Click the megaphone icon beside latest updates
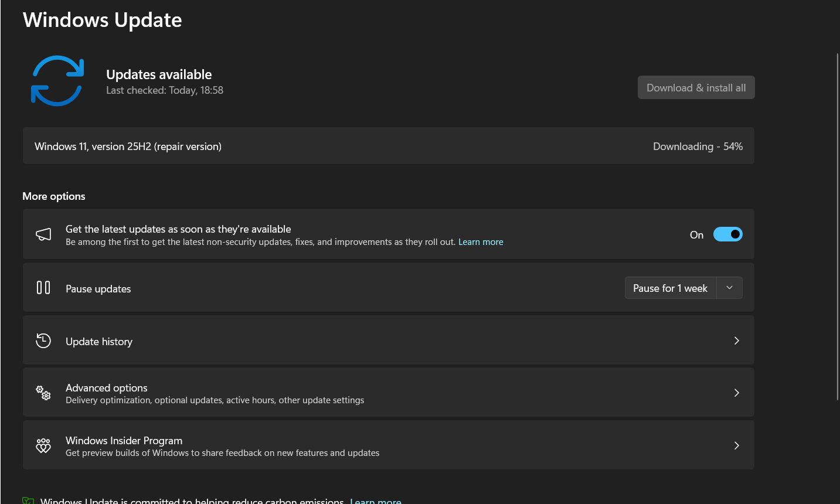The width and height of the screenshot is (840, 504). pyautogui.click(x=43, y=234)
